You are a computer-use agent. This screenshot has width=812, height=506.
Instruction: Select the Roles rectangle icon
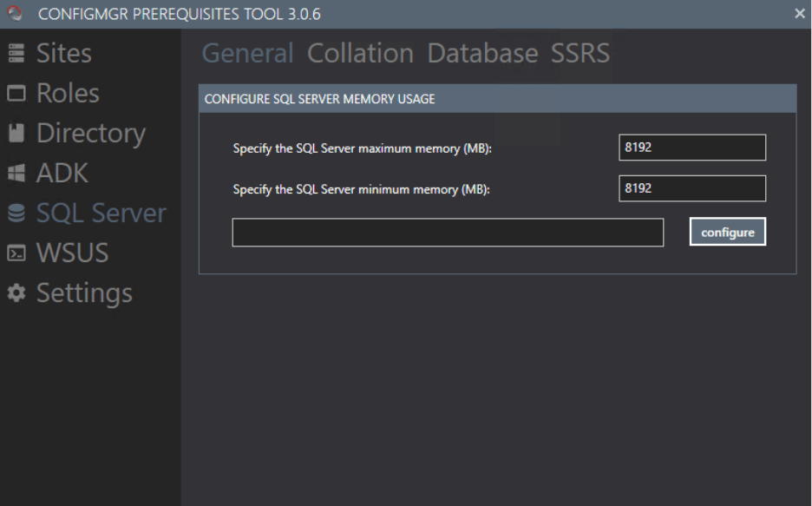(x=15, y=92)
